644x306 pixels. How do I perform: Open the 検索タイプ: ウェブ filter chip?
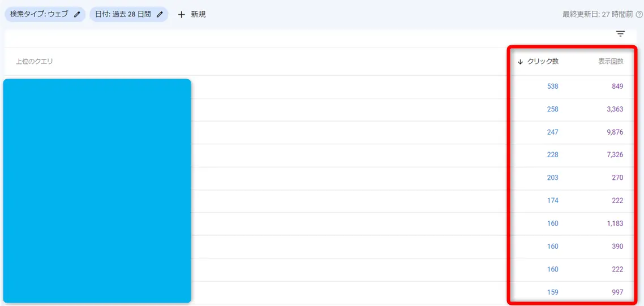point(38,14)
